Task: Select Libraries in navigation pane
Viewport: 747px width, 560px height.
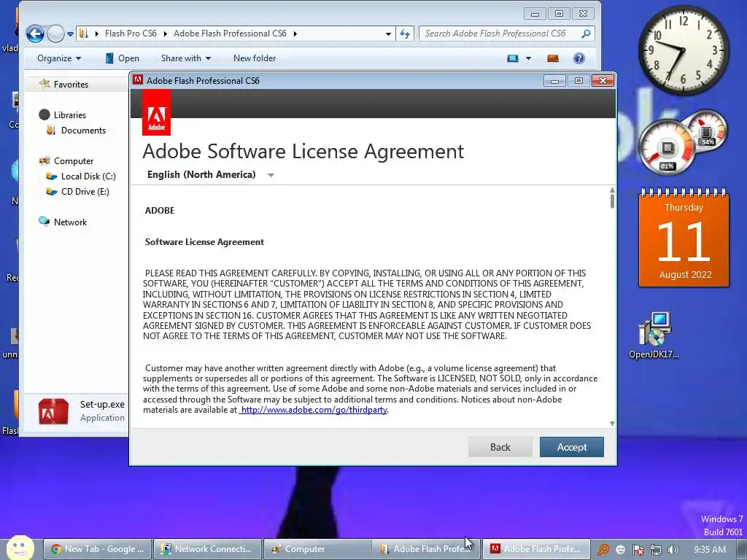Action: (x=69, y=114)
